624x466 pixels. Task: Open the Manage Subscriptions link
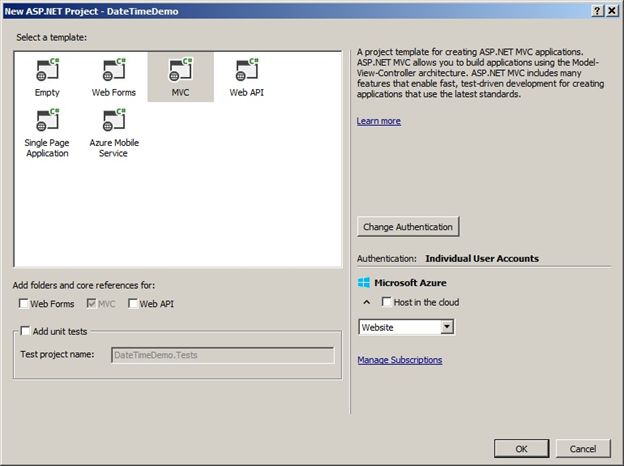tap(400, 360)
